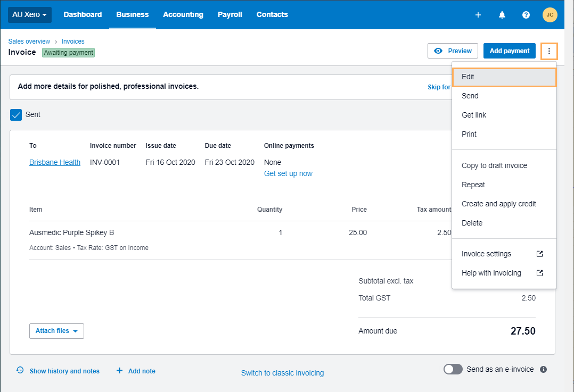Select Send in the options menu

coord(504,96)
